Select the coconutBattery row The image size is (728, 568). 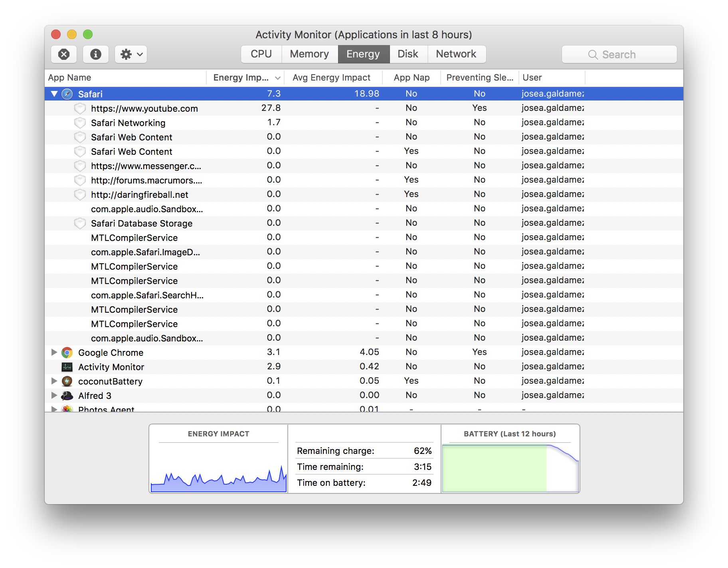tap(364, 381)
